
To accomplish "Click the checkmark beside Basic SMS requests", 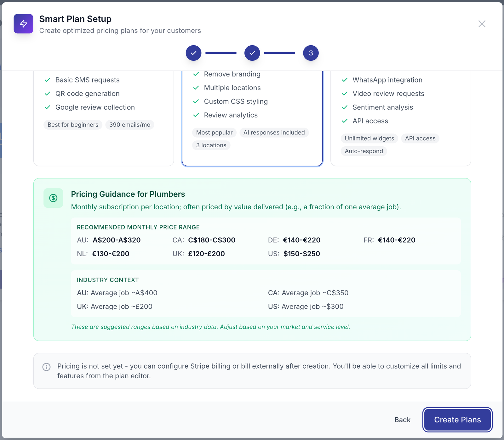I will tap(48, 80).
